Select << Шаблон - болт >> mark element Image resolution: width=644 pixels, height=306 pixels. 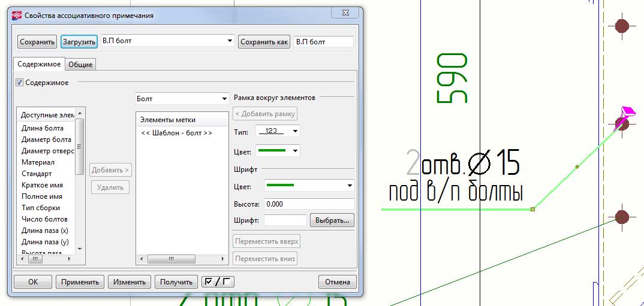pyautogui.click(x=177, y=133)
